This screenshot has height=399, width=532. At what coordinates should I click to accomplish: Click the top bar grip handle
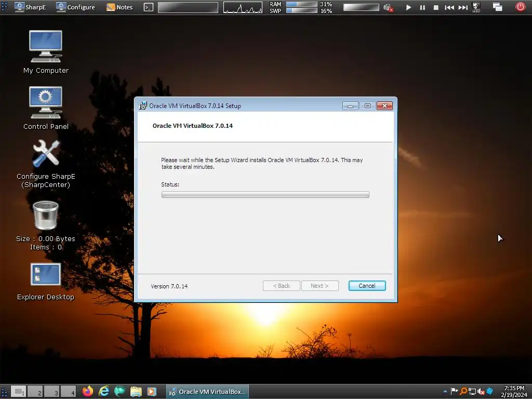tap(4, 7)
